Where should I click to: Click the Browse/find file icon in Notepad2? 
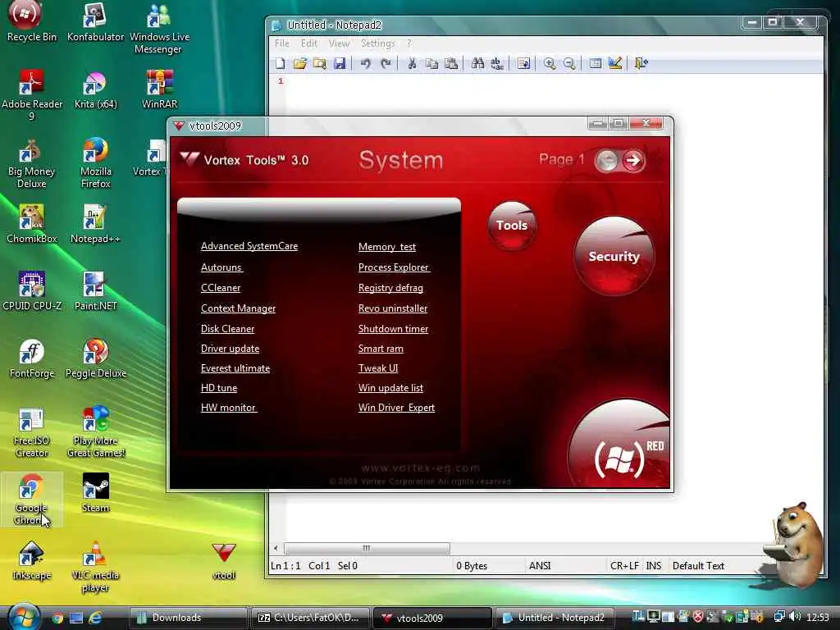click(320, 63)
